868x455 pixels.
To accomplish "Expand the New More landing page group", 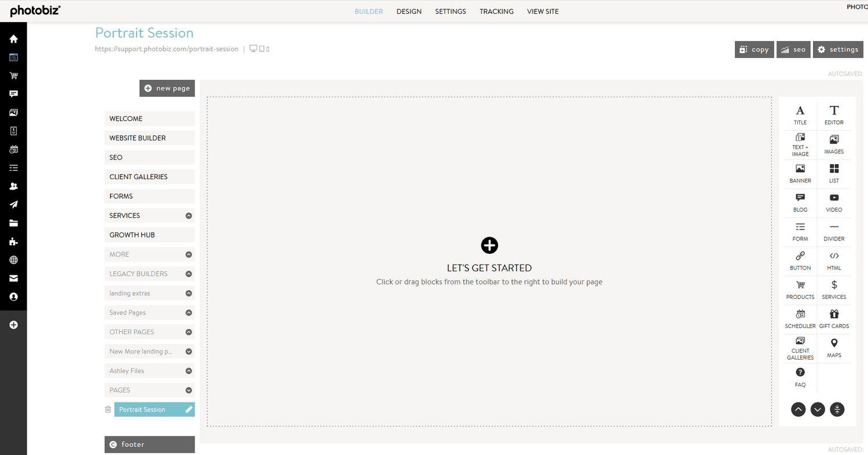I will click(x=188, y=351).
